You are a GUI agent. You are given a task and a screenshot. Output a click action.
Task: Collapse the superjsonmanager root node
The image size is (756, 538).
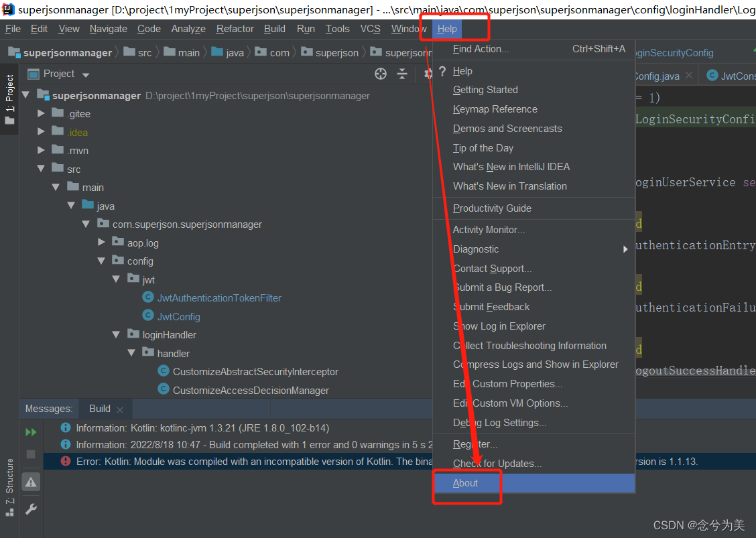click(26, 94)
